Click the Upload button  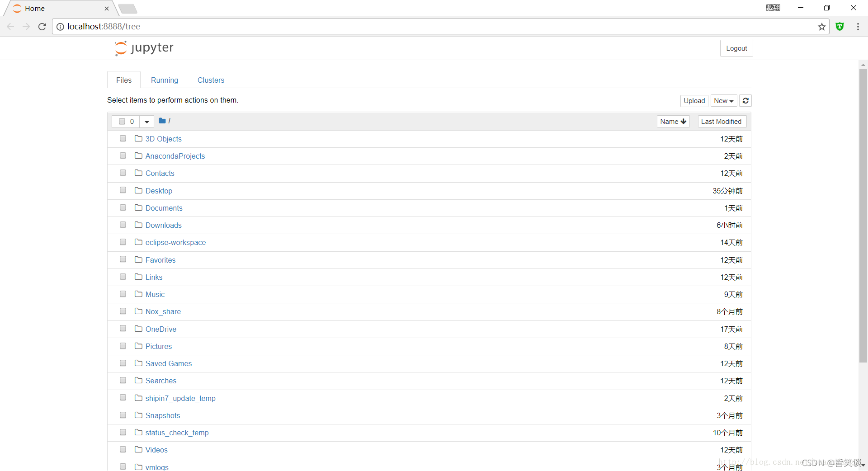(694, 101)
